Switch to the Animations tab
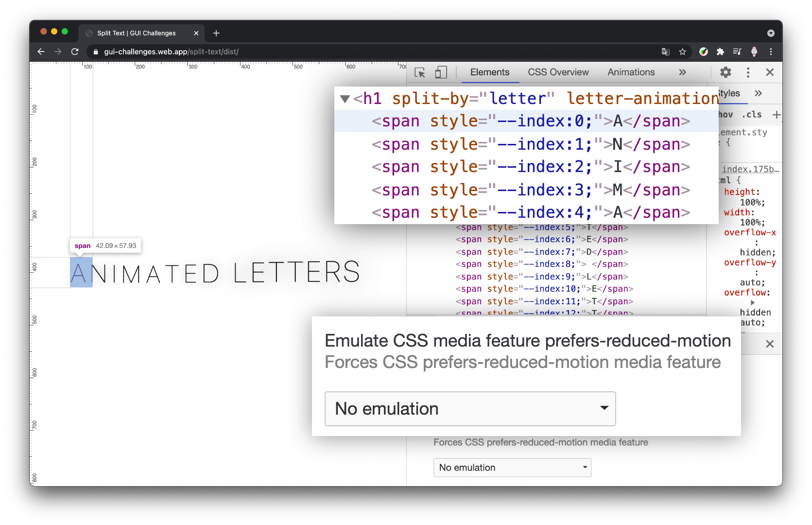The image size is (812, 525). click(x=630, y=72)
